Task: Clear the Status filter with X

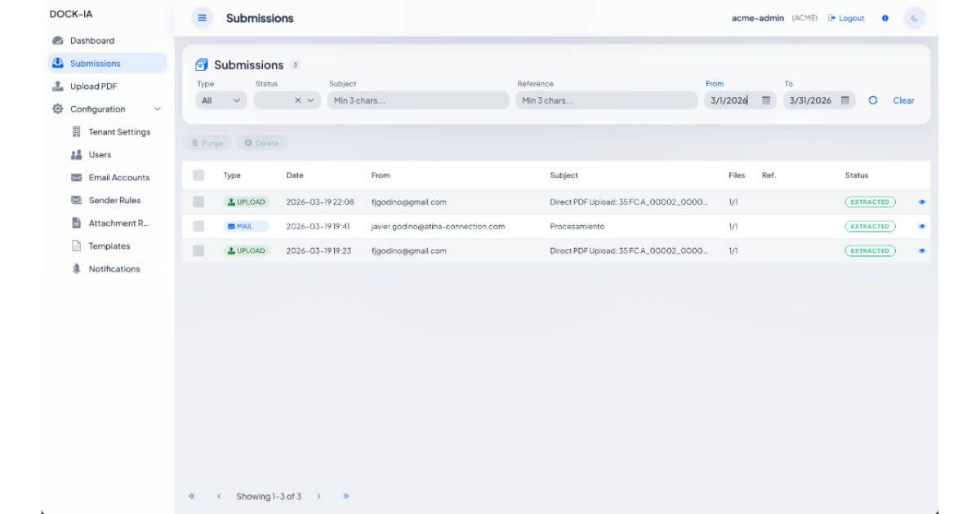Action: (298, 100)
